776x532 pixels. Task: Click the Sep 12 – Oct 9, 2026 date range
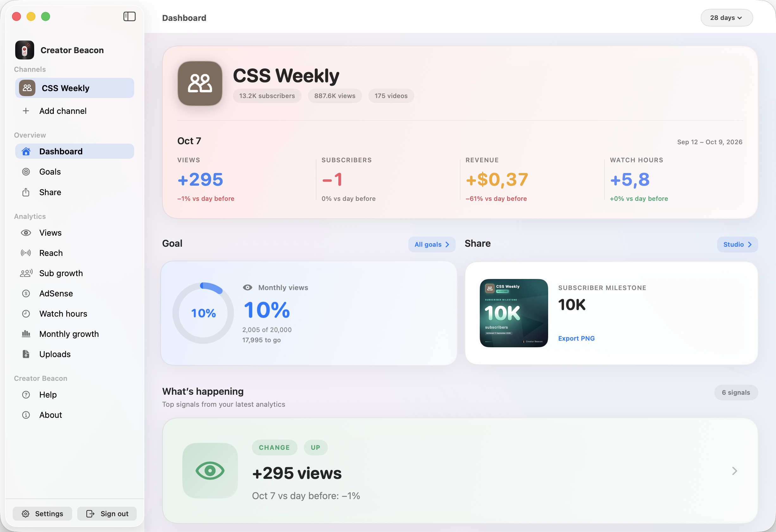[710, 142]
